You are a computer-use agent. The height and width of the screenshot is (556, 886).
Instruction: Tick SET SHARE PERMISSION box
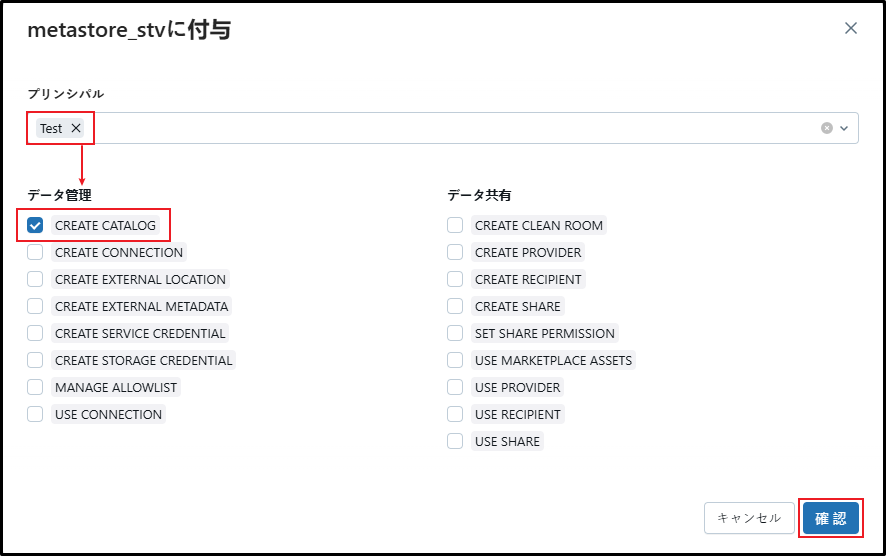point(455,333)
